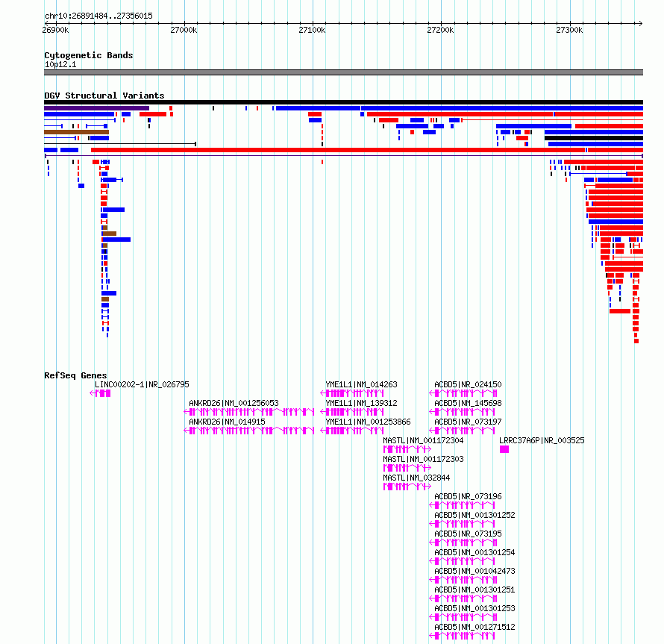Select the ANKRD26 NM_014915 transcript glyph
This screenshot has width=664, height=644.
click(249, 431)
